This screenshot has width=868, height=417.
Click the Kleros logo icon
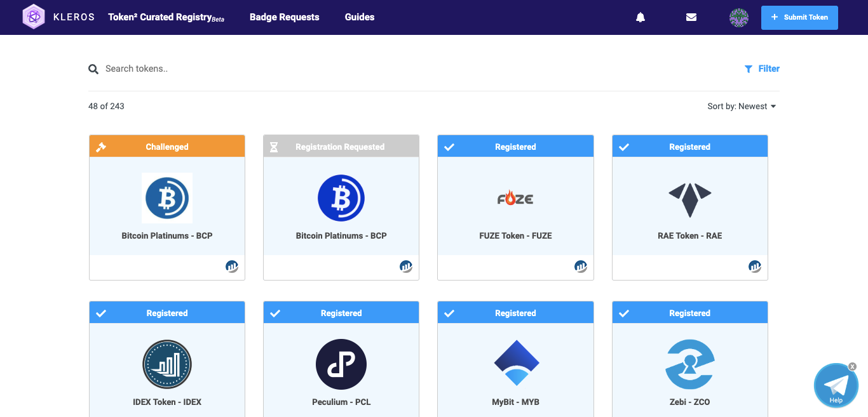[34, 17]
